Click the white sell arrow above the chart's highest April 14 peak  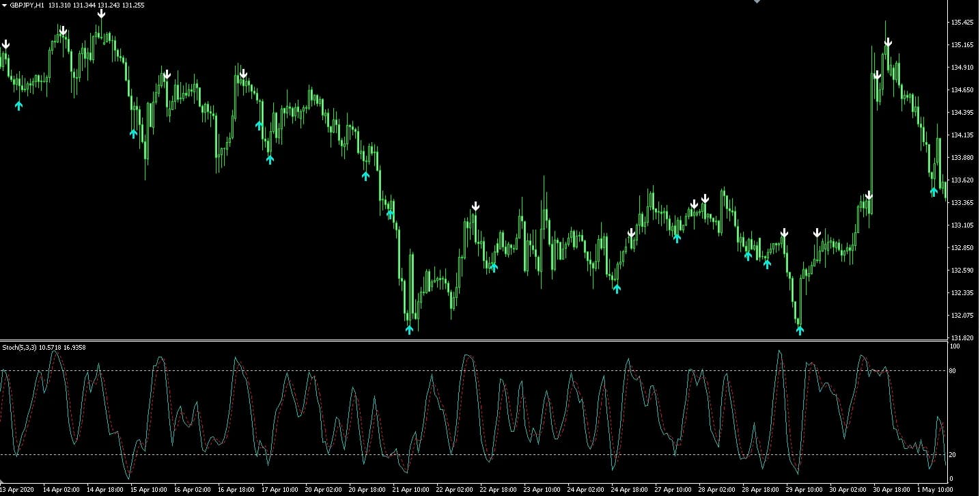pos(101,14)
